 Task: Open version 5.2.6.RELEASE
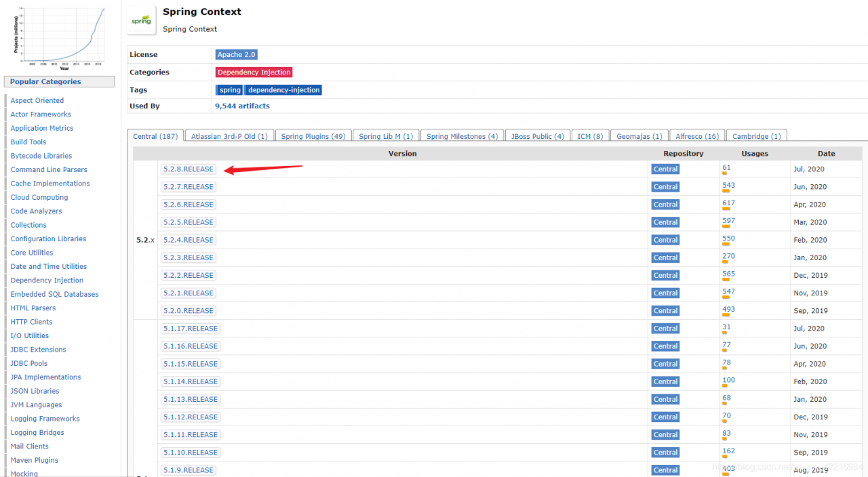coord(189,205)
